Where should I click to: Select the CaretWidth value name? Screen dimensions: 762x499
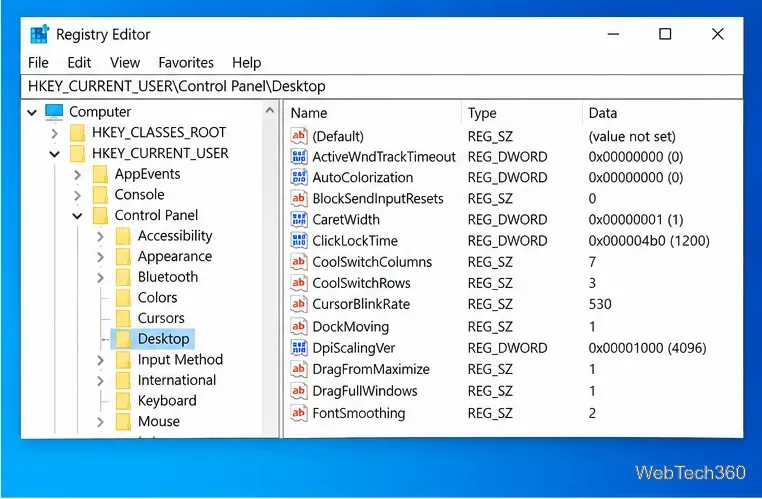pyautogui.click(x=346, y=219)
